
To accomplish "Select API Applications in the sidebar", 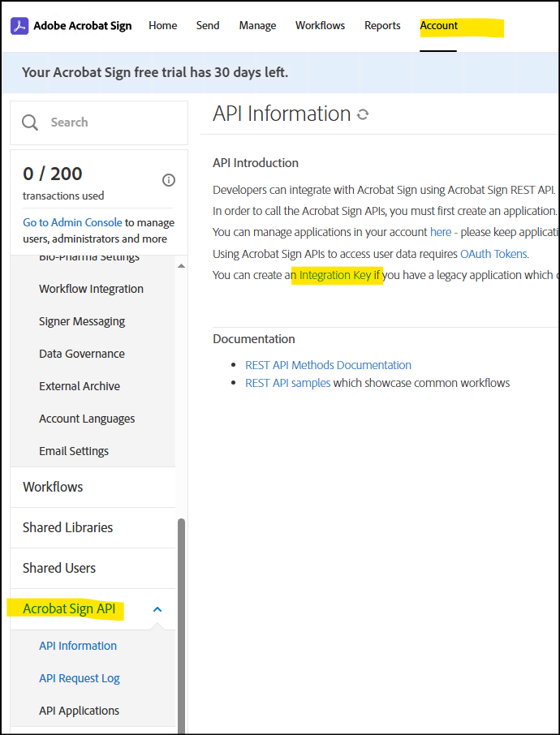I will tap(79, 711).
